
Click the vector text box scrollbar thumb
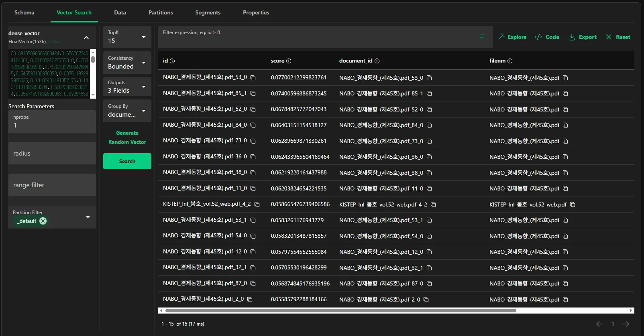coord(93,59)
